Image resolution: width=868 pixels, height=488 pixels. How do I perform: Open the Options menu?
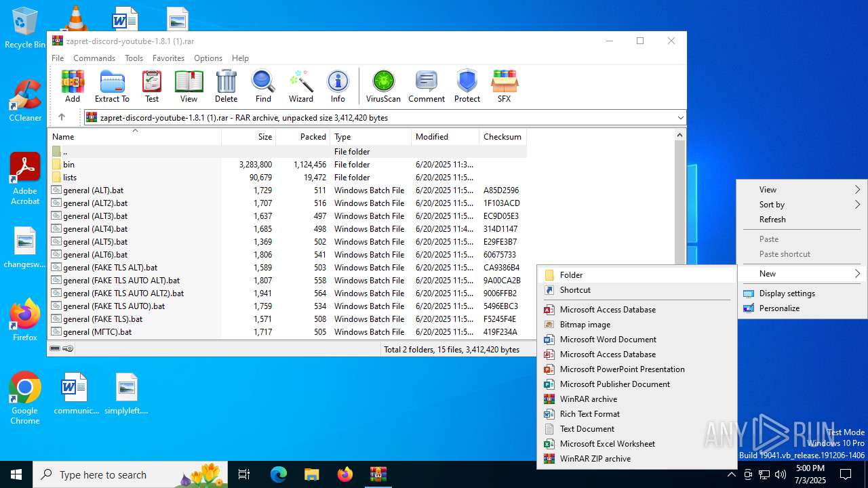point(208,58)
